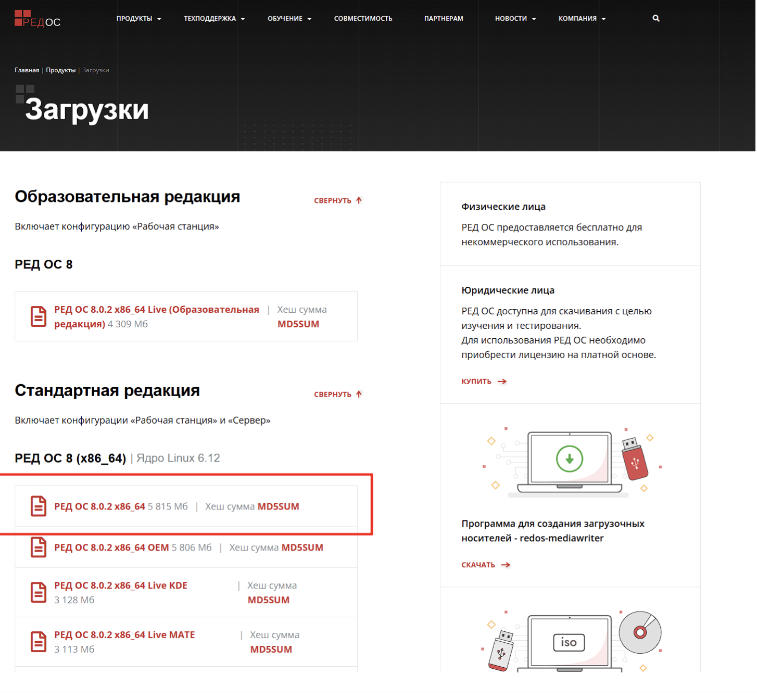This screenshot has width=757, height=700.
Task: Click the Юридические лица heading
Action: pos(508,290)
